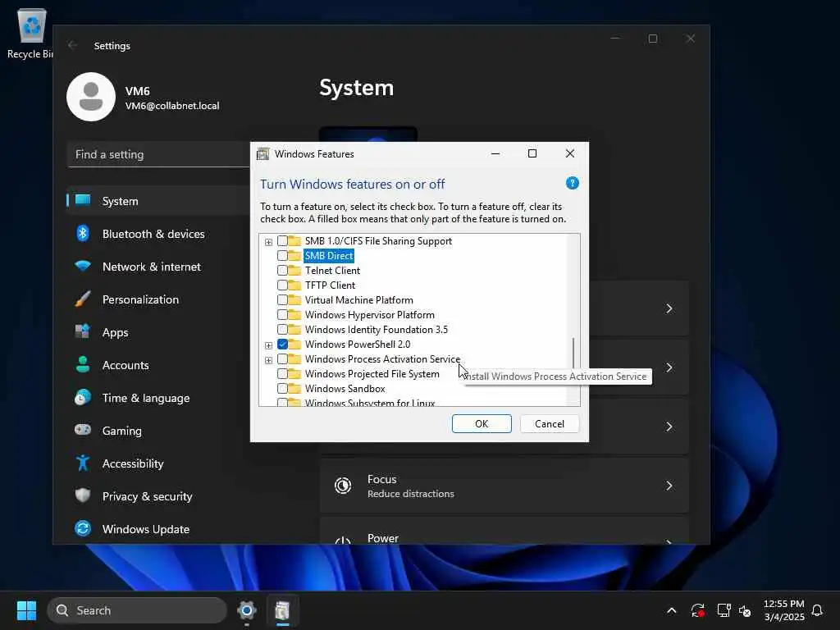Click the Accounts person icon

(x=83, y=364)
